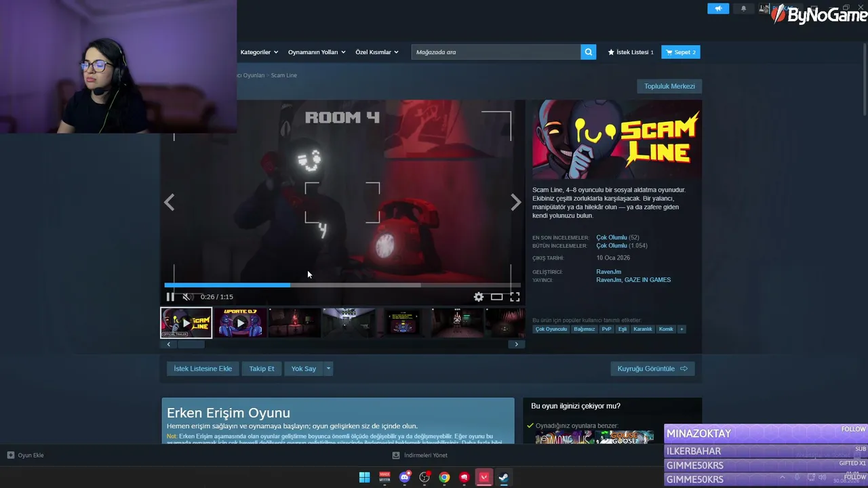
Task: Shift thumbnail strip right with arrow button
Action: coord(516,344)
